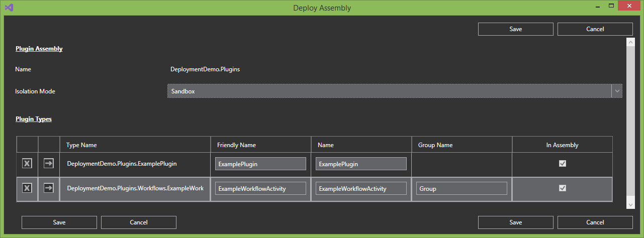Screen dimensions: 644x238
Task: Click the scrollbar down arrow
Action: (x=630, y=204)
